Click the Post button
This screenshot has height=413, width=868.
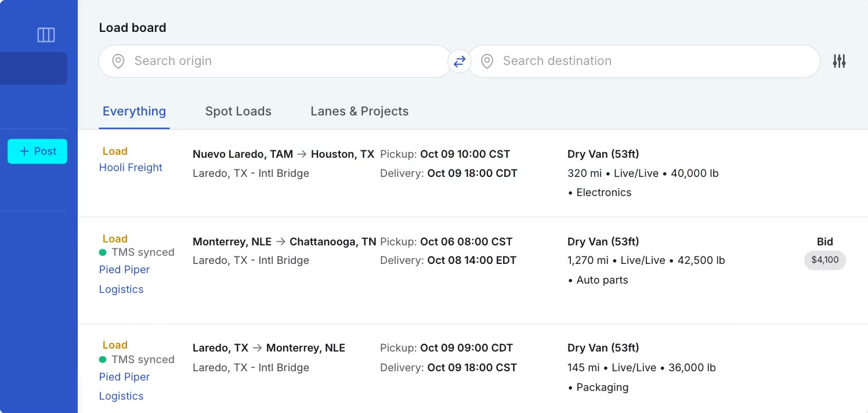[x=37, y=151]
